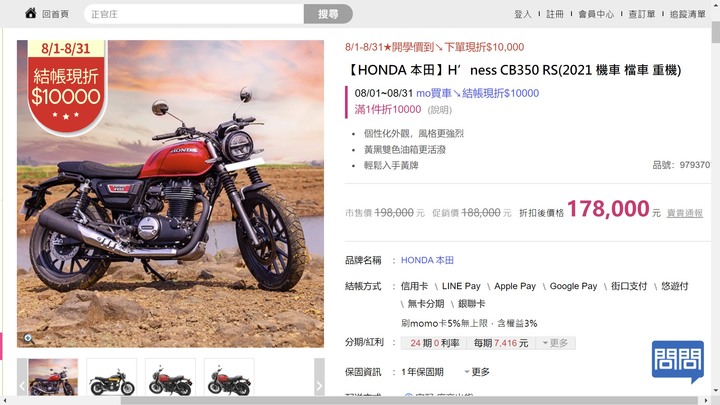
Task: Select the 24期0利率 installment option
Action: tap(434, 343)
